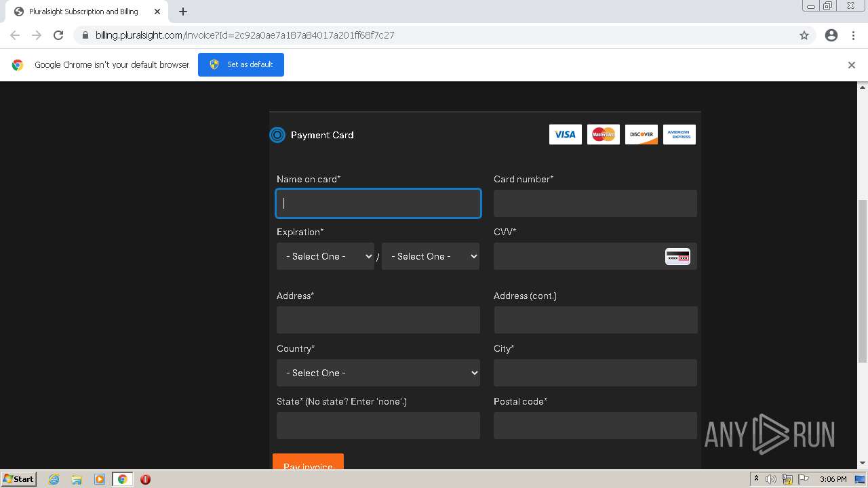Click the Discover card logo
868x488 pixels.
pos(642,134)
